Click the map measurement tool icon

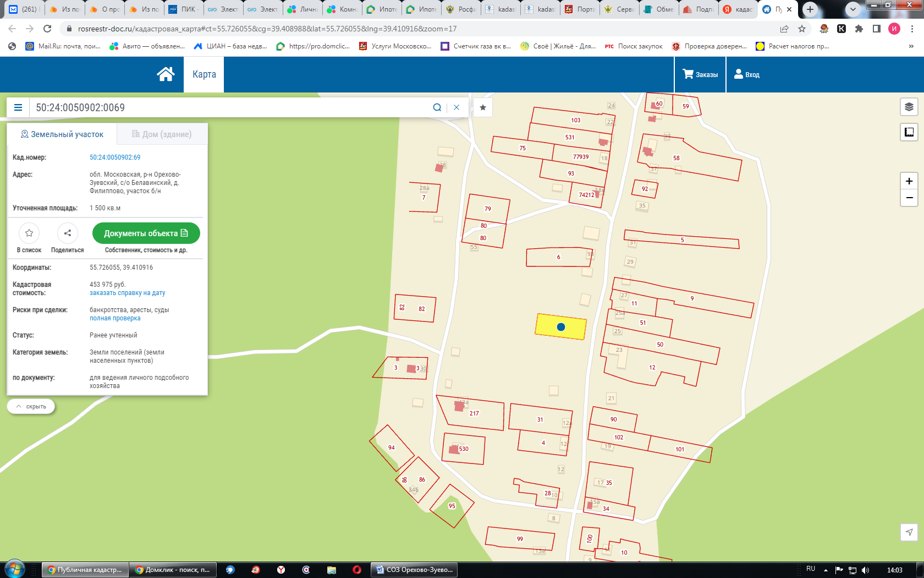pyautogui.click(x=909, y=132)
